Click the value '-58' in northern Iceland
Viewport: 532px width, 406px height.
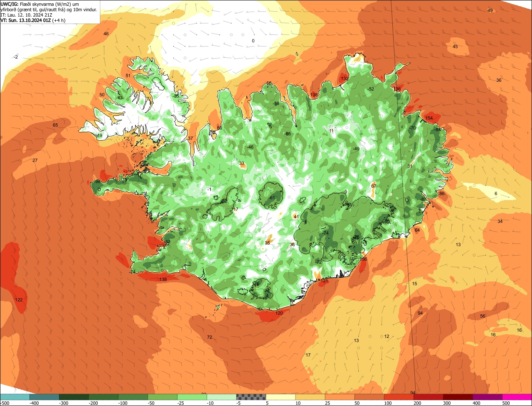click(x=276, y=103)
